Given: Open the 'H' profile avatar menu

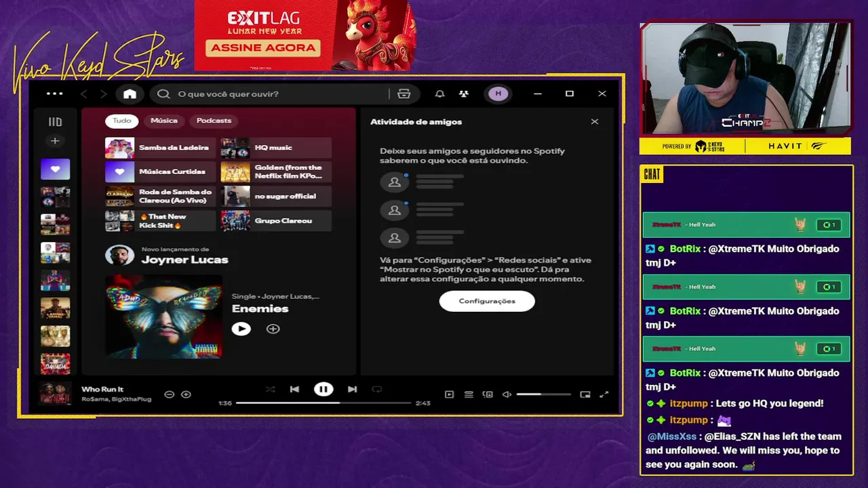Looking at the screenshot, I should 498,94.
